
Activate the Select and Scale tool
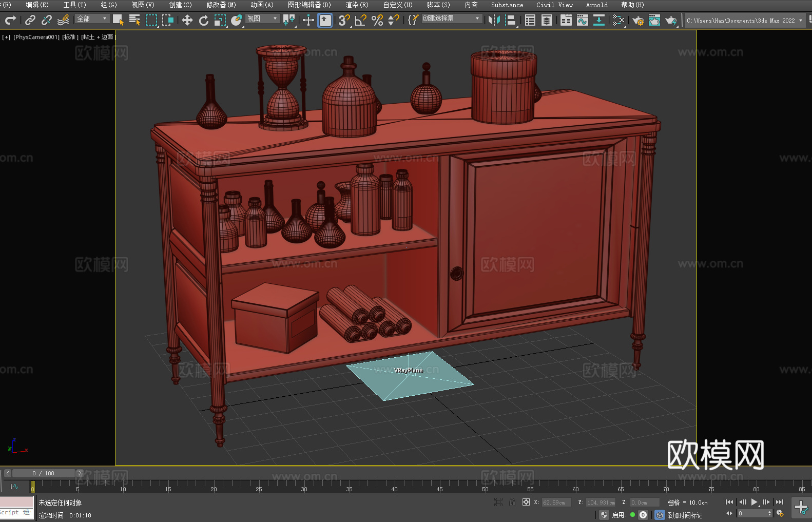pyautogui.click(x=220, y=20)
